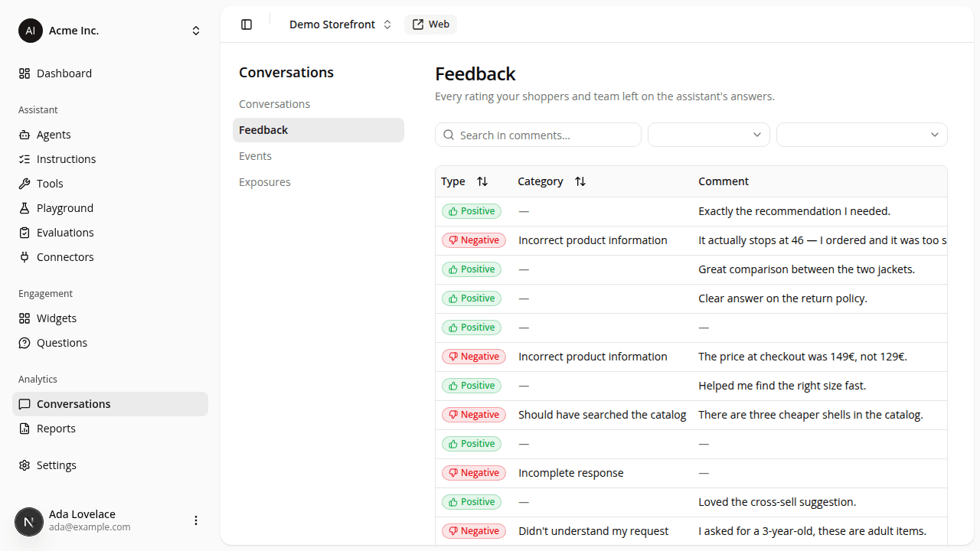Click the Widgets grid icon

24,318
